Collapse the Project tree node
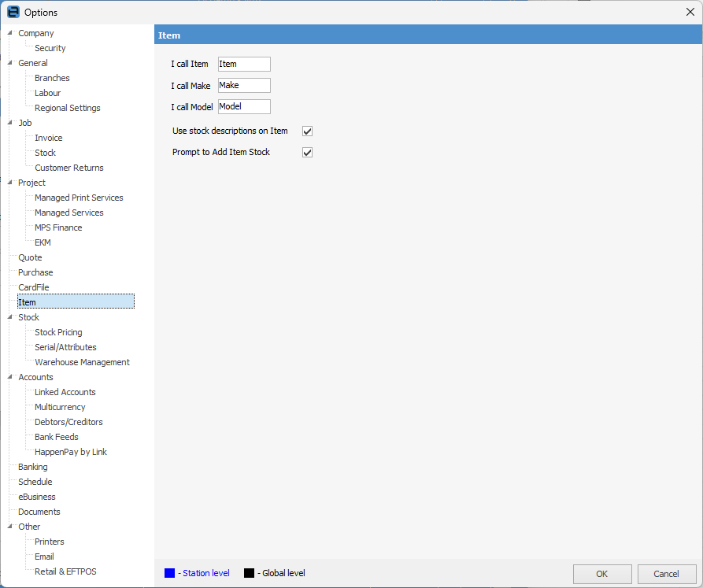 10,183
